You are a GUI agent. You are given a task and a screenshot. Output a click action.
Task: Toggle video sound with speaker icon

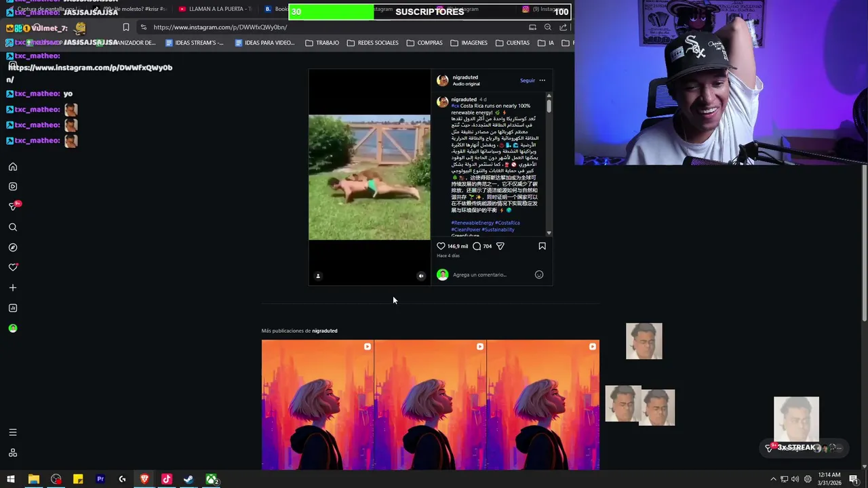[x=421, y=276]
